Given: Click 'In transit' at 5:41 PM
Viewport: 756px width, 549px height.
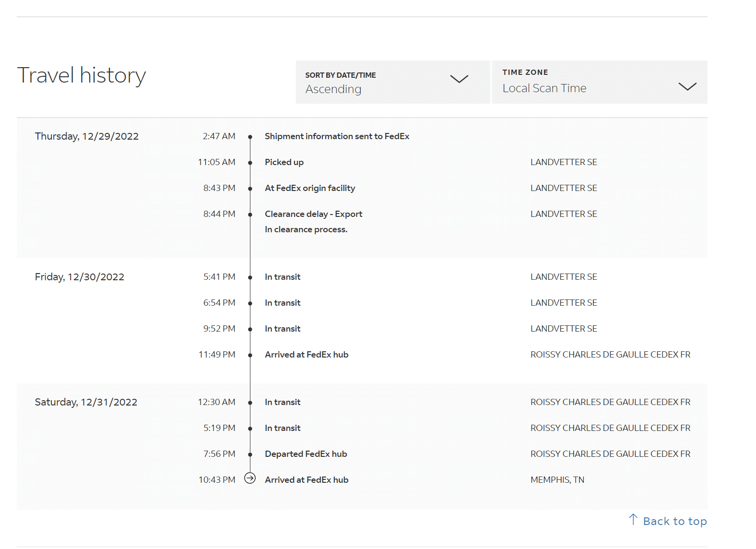Looking at the screenshot, I should [x=283, y=277].
